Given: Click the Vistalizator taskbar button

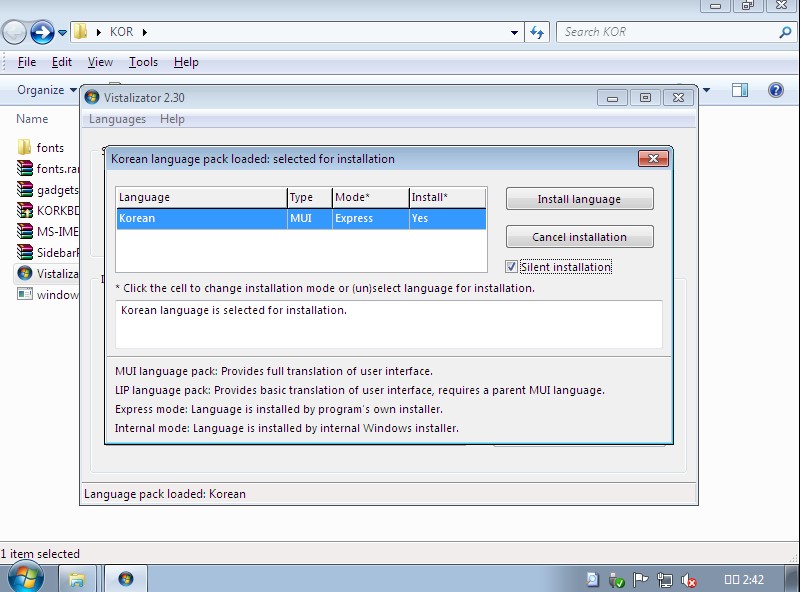Looking at the screenshot, I should coord(126,579).
